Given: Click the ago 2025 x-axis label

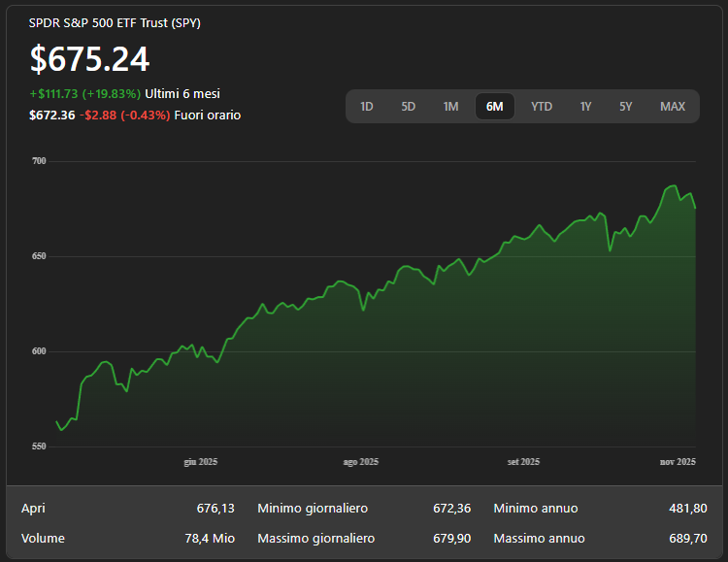Looking at the screenshot, I should tap(360, 462).
